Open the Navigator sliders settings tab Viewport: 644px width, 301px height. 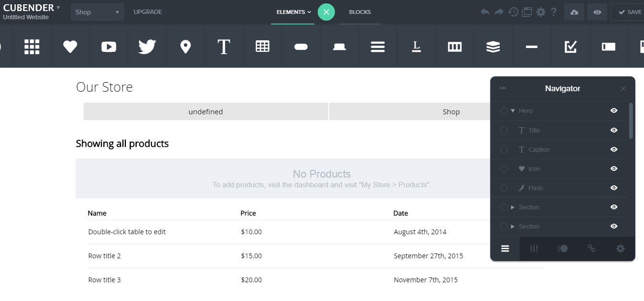(534, 248)
